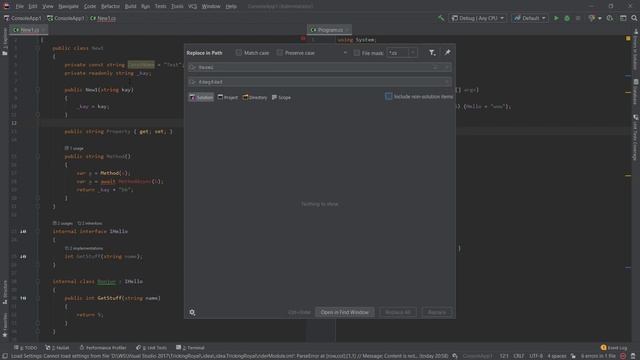Viewport: 640px width, 360px height.
Task: Start debugging with the green bug icon
Action: pos(567,18)
